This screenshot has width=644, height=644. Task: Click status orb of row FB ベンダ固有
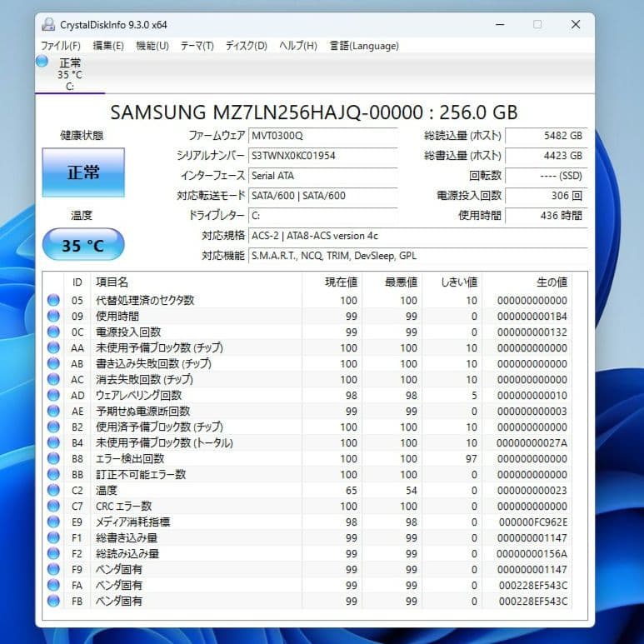coord(53,601)
